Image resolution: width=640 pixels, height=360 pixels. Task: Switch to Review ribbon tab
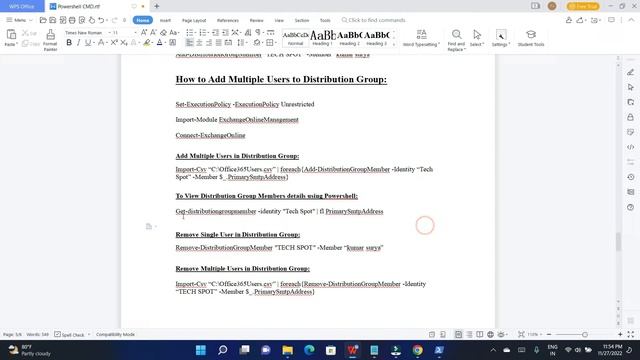click(x=256, y=20)
